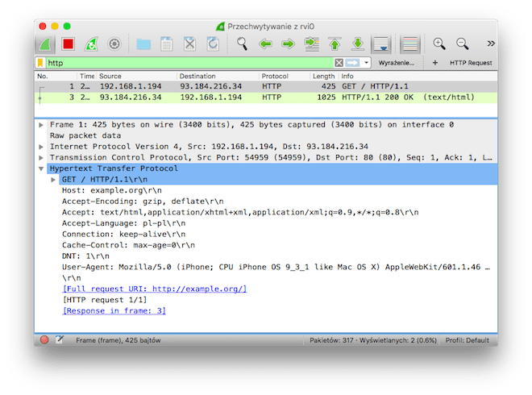Expand the GET / HTTP/1.1 line
Screen dimensions: 532x395
pyautogui.click(x=54, y=179)
